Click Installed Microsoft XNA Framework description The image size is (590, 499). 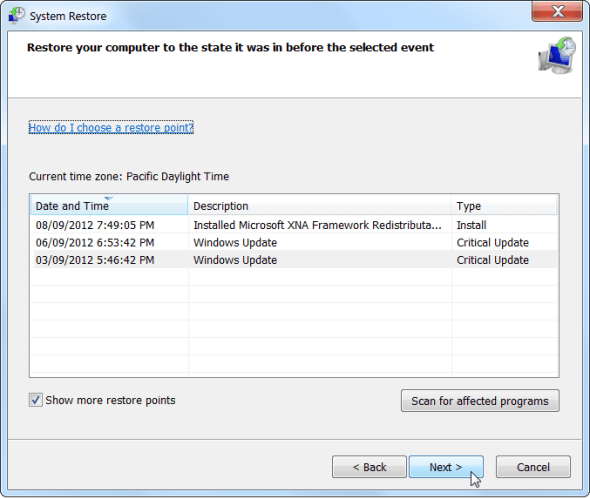click(x=317, y=225)
